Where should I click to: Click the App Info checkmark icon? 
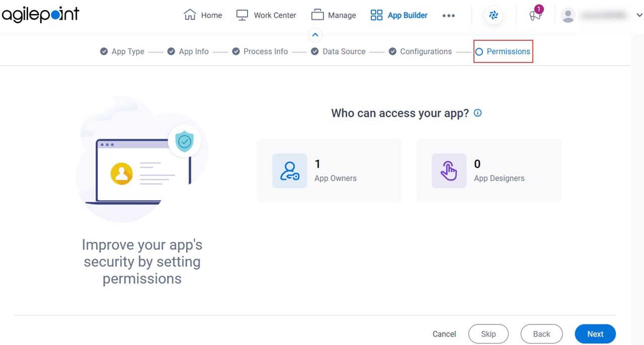pos(171,51)
